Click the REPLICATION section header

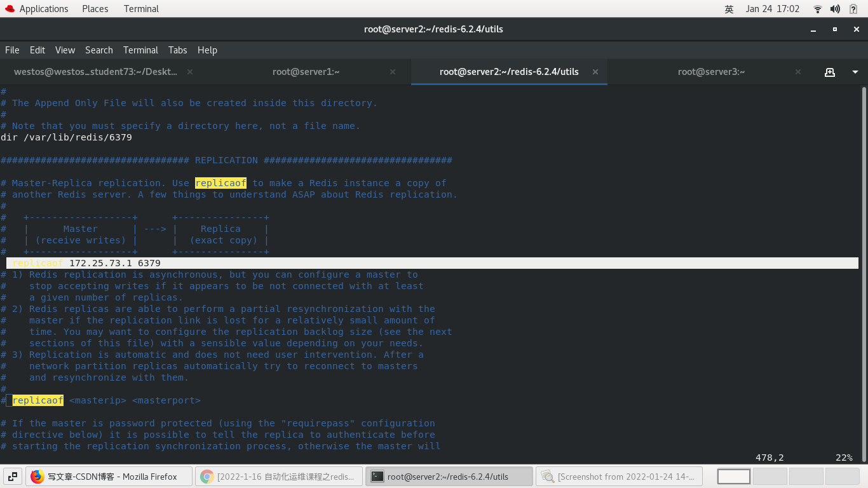click(226, 160)
